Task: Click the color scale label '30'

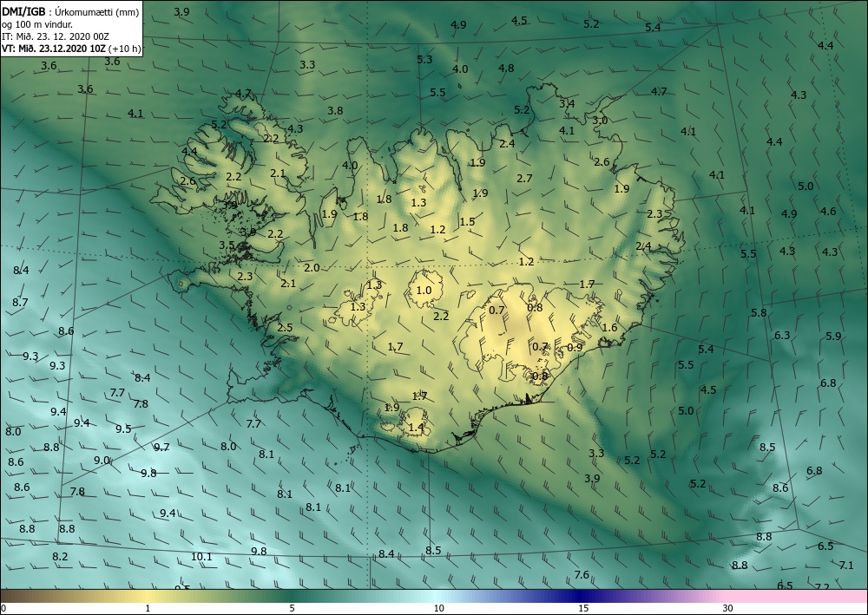Action: pos(728,609)
